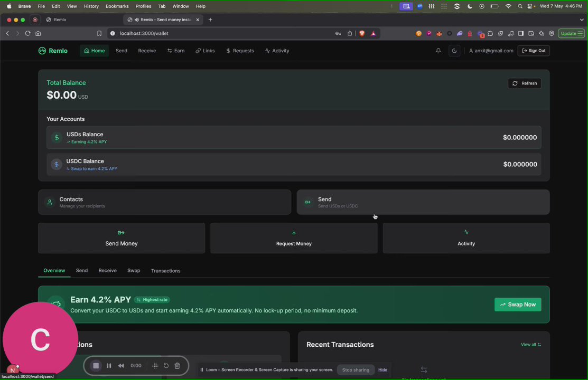Reload the browser page
588x380 pixels.
coord(28,33)
